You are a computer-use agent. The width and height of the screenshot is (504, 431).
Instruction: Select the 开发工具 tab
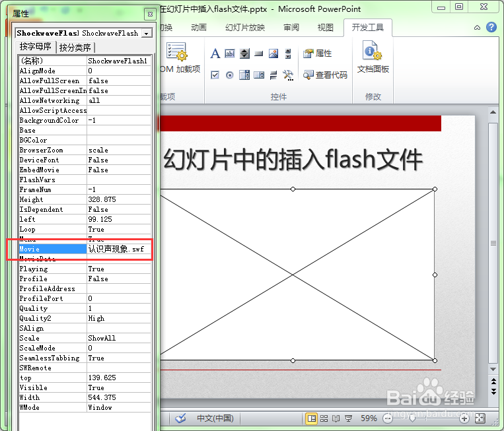(368, 28)
